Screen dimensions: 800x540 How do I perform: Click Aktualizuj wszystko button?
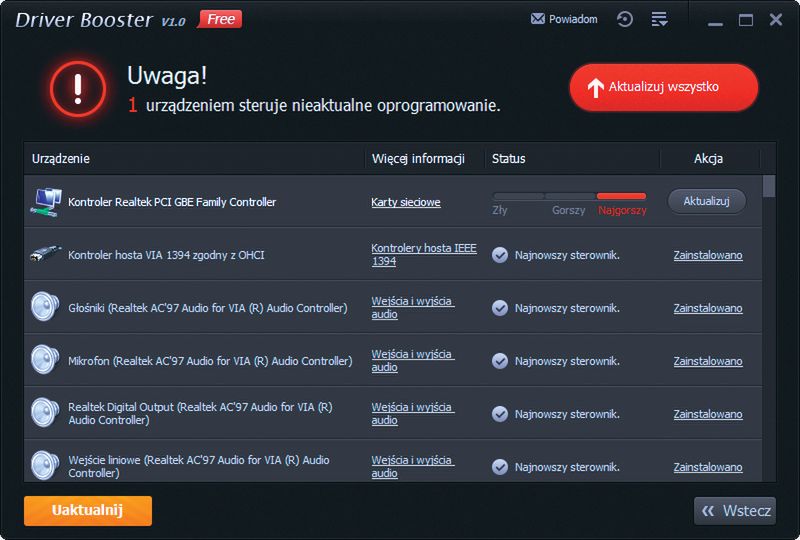point(664,87)
